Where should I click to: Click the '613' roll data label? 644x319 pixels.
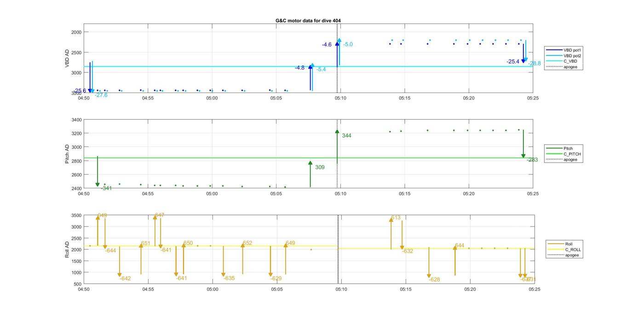pos(396,218)
